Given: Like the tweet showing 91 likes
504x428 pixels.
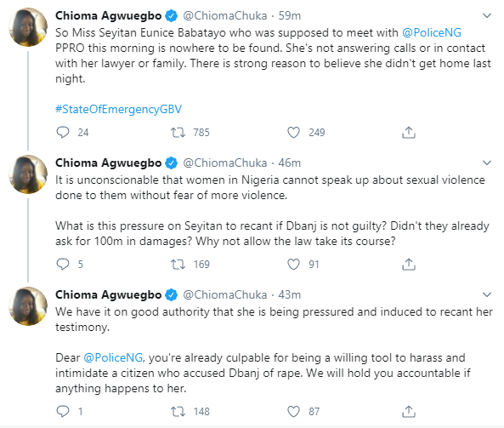Looking at the screenshot, I should (293, 264).
